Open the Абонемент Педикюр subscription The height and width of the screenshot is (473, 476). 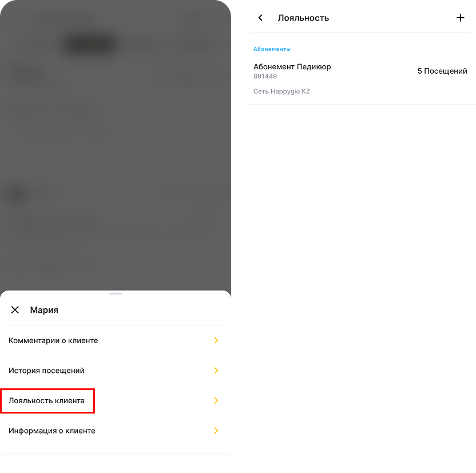click(x=360, y=79)
